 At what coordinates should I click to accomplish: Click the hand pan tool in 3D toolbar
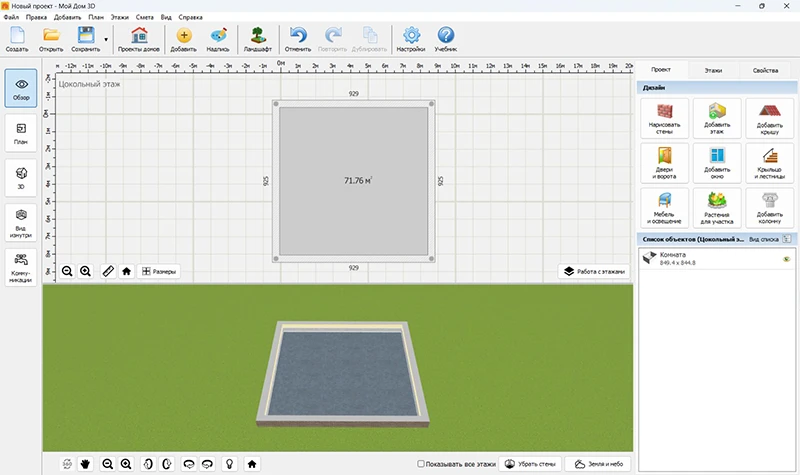pos(86,464)
